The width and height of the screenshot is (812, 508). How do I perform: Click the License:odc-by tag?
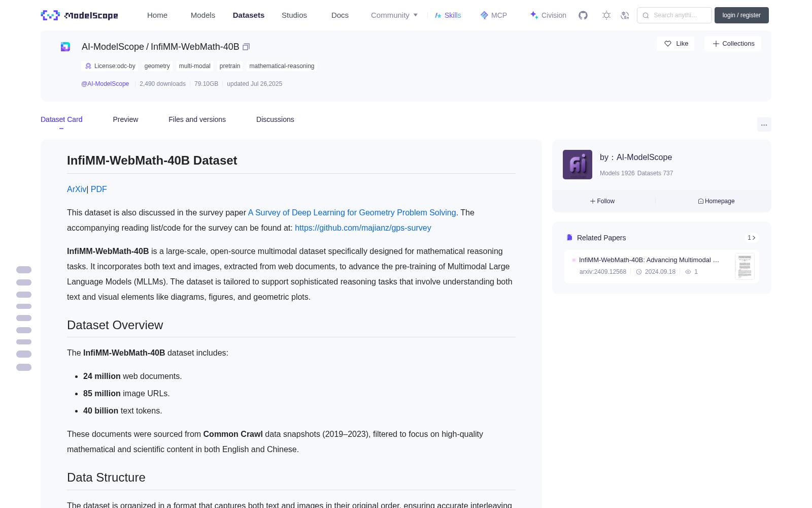110,66
